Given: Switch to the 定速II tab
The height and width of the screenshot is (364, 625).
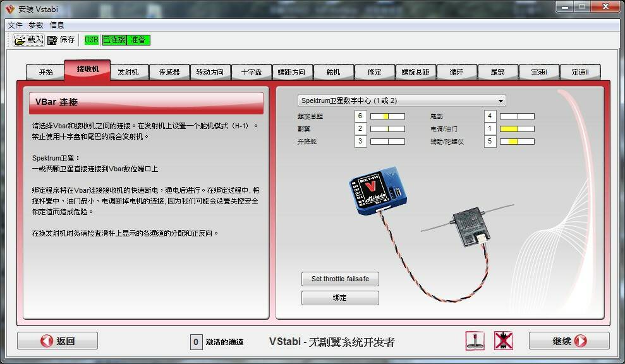Looking at the screenshot, I should coord(580,72).
